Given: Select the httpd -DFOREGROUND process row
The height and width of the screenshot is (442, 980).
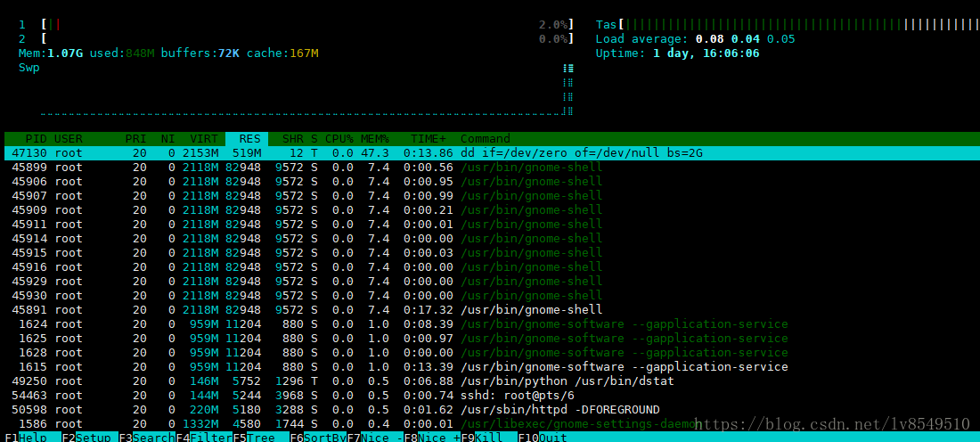Looking at the screenshot, I should (x=492, y=410).
